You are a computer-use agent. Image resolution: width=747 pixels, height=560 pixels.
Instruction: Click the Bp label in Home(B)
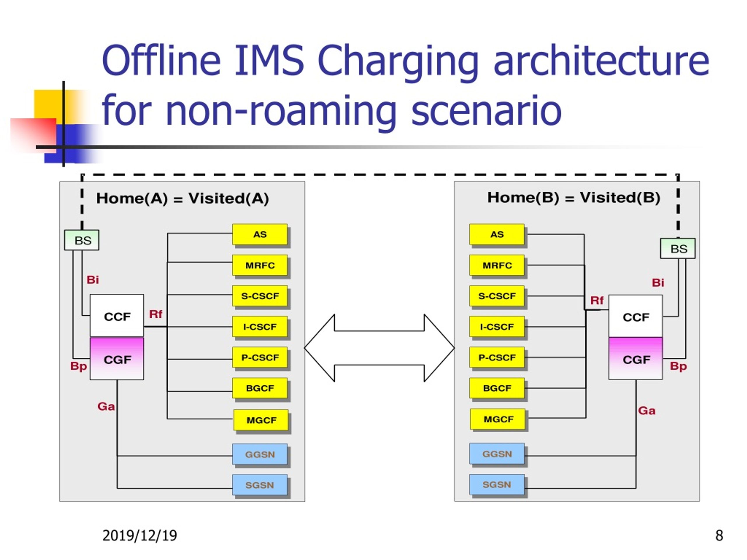[x=678, y=366]
